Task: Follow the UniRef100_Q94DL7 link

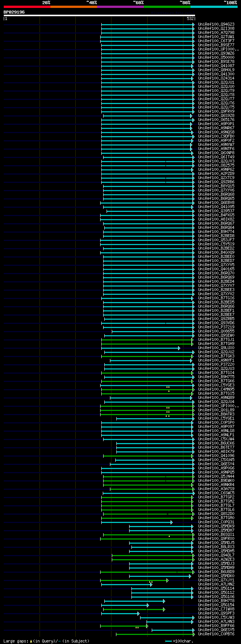Action: tap(216, 555)
